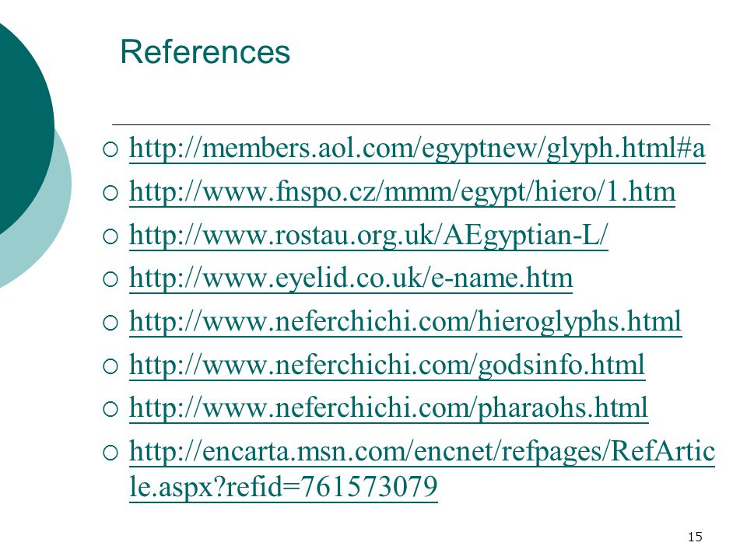The image size is (747, 560).
Task: Click the bullet circle next to the hieroglyphs.html link
Action: (x=110, y=323)
